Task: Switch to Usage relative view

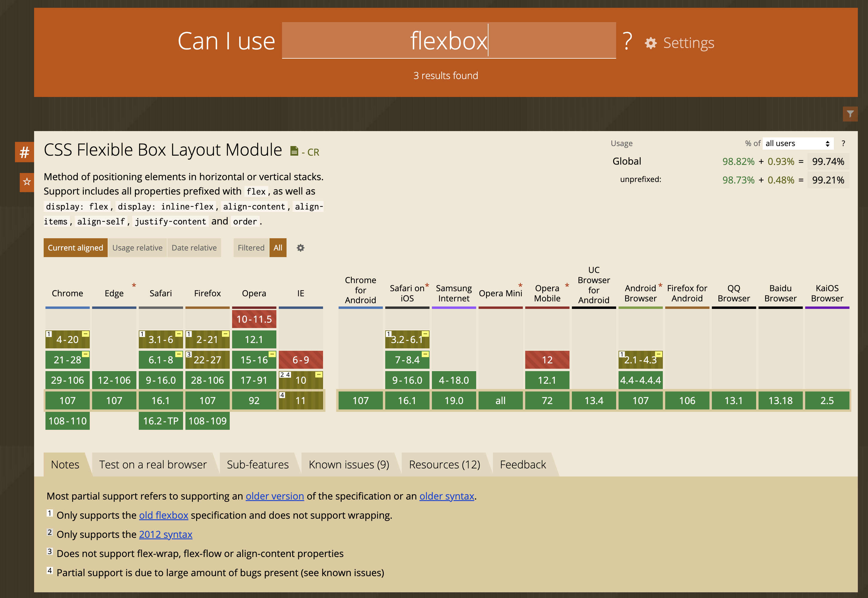Action: tap(137, 248)
